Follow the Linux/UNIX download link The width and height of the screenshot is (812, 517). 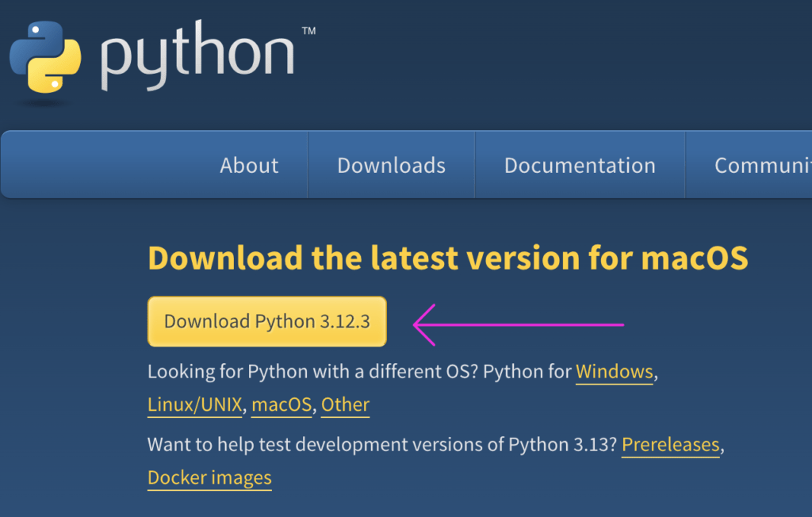[195, 404]
